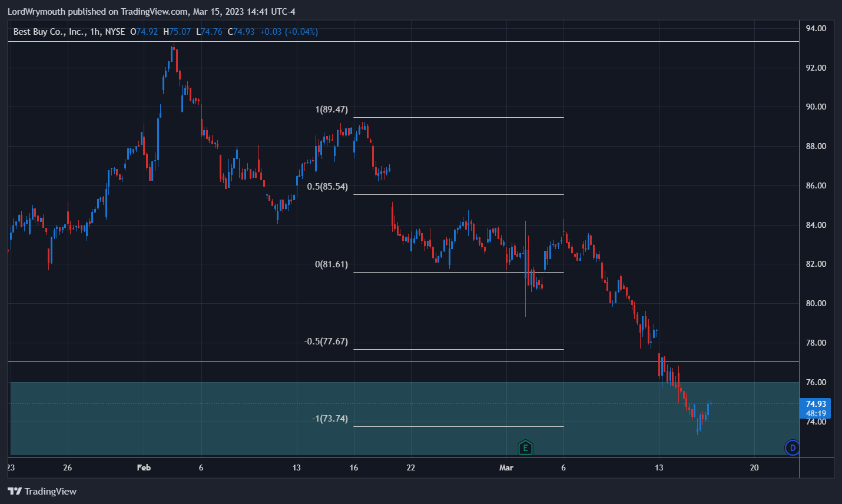
Task: Click the '20' date axis label
Action: pos(754,467)
